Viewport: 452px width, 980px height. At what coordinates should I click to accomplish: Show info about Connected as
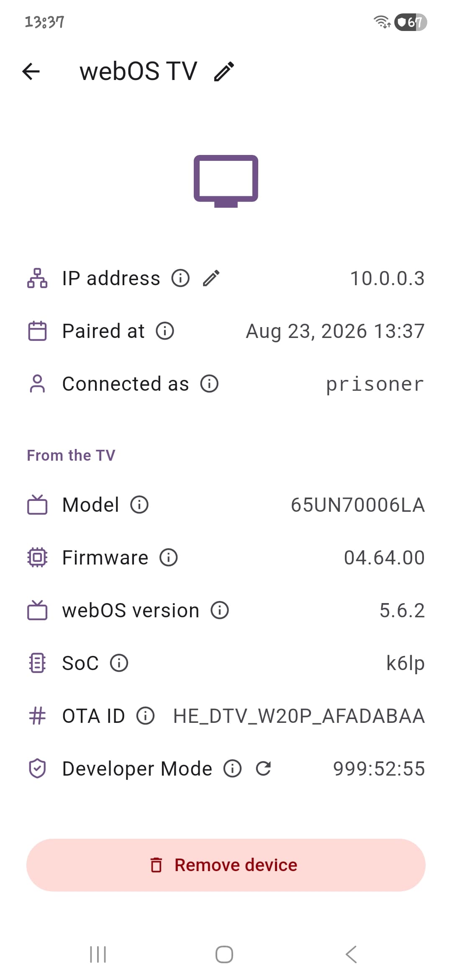209,384
